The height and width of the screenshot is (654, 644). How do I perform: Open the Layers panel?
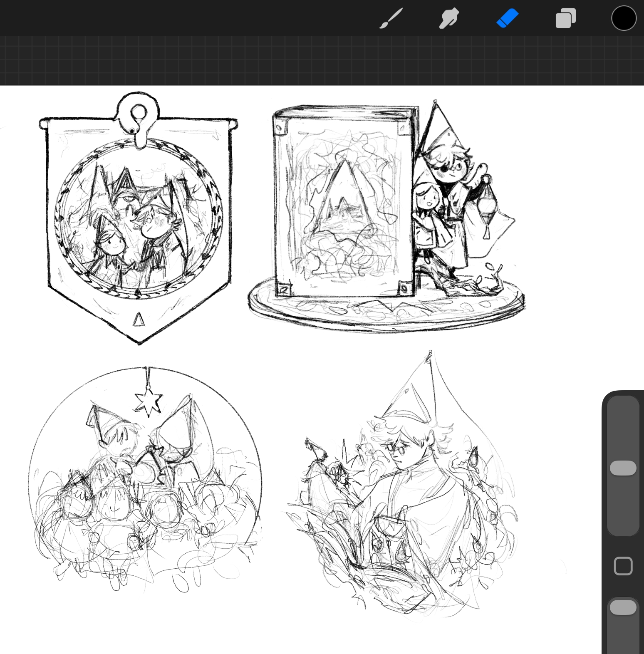pos(566,19)
